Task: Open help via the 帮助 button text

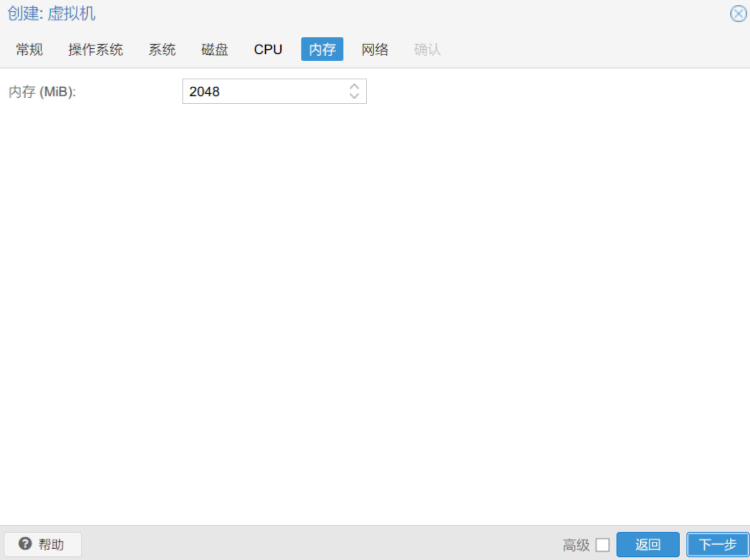Action: tap(51, 544)
